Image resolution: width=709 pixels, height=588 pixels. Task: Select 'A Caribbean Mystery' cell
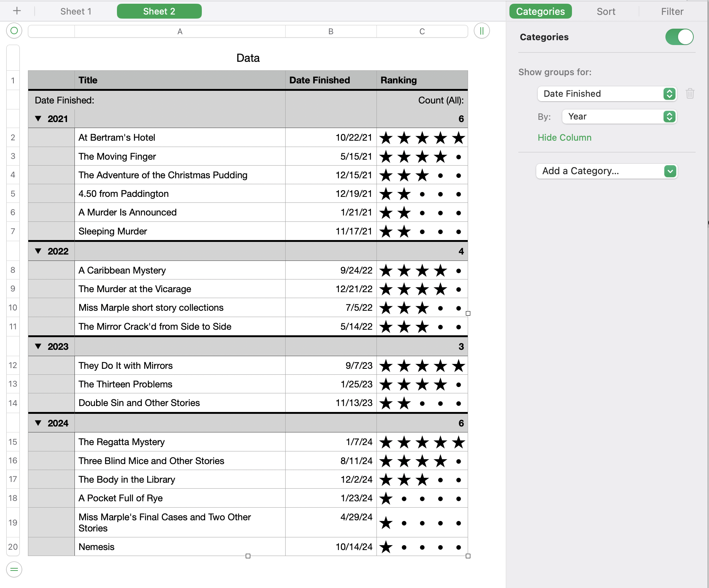(x=180, y=270)
